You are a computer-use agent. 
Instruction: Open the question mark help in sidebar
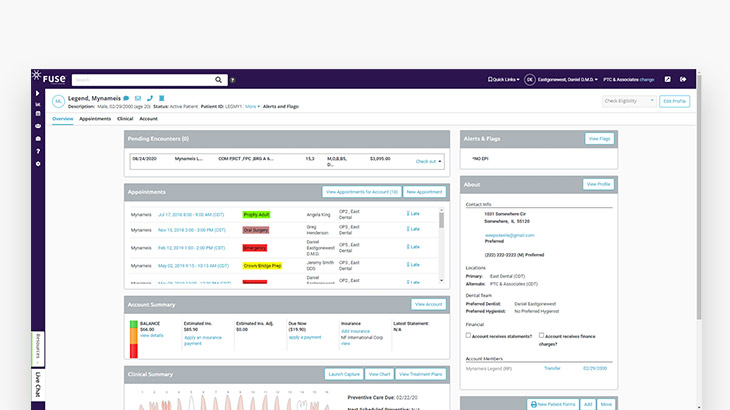tap(38, 151)
